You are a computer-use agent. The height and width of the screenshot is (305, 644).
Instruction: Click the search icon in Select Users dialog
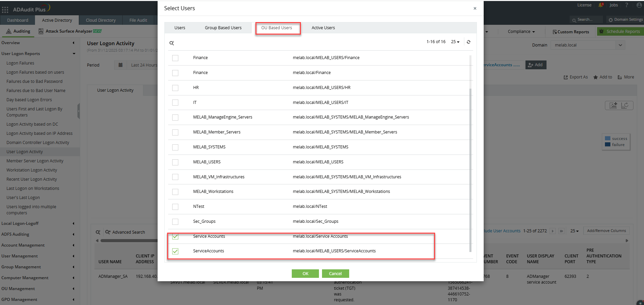172,43
